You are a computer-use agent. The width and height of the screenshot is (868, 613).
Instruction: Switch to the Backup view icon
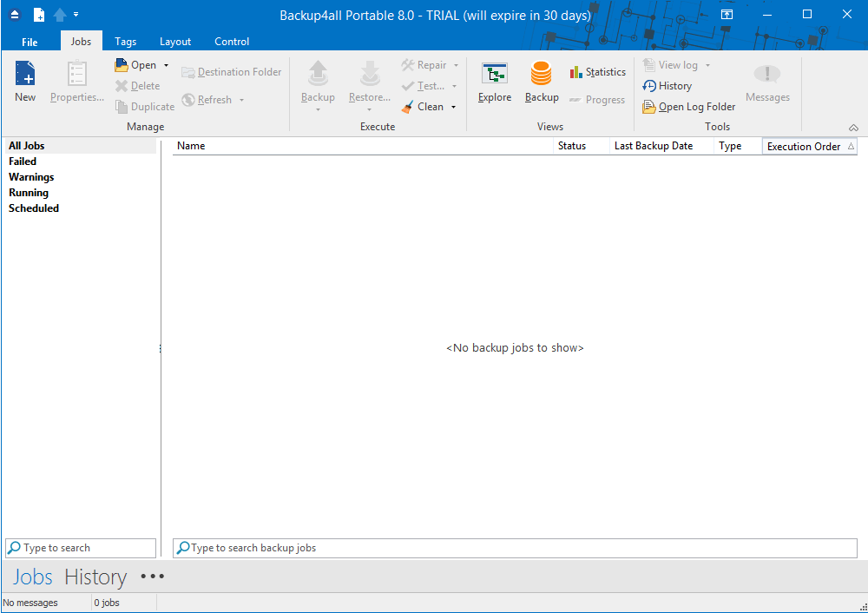coord(542,76)
